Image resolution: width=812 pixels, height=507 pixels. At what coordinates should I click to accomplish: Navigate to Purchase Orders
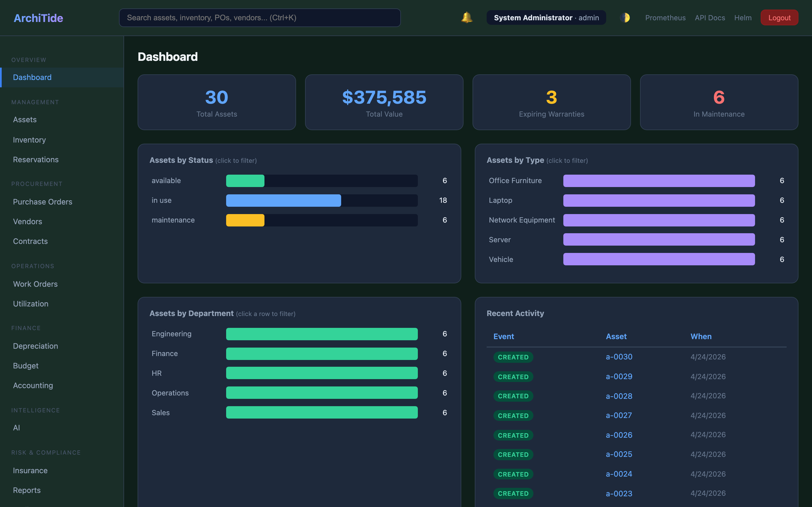[x=42, y=201]
